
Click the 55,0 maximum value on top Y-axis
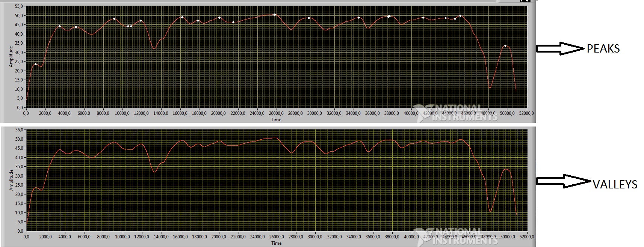point(18,6)
